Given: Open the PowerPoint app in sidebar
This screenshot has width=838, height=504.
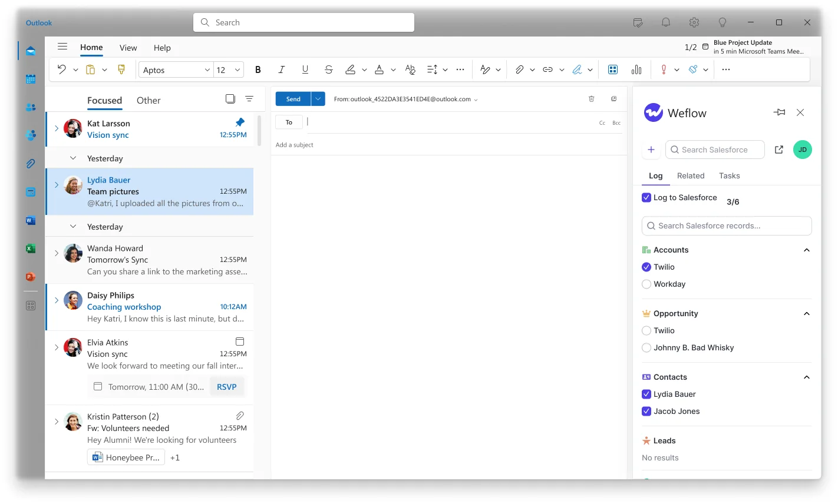Looking at the screenshot, I should [31, 277].
